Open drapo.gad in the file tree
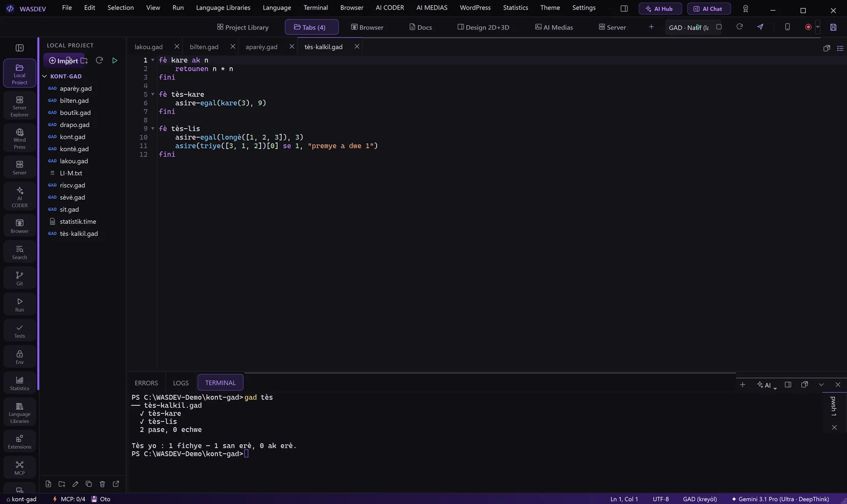847x504 pixels. pos(75,124)
